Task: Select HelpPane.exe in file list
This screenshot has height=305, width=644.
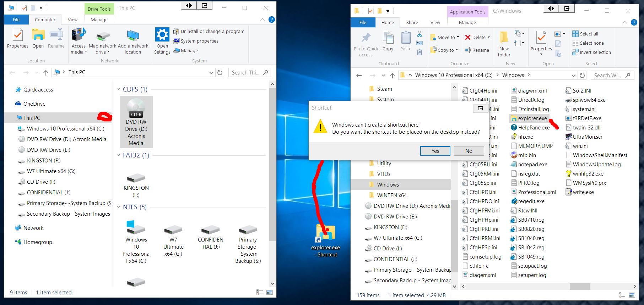Action: click(530, 127)
